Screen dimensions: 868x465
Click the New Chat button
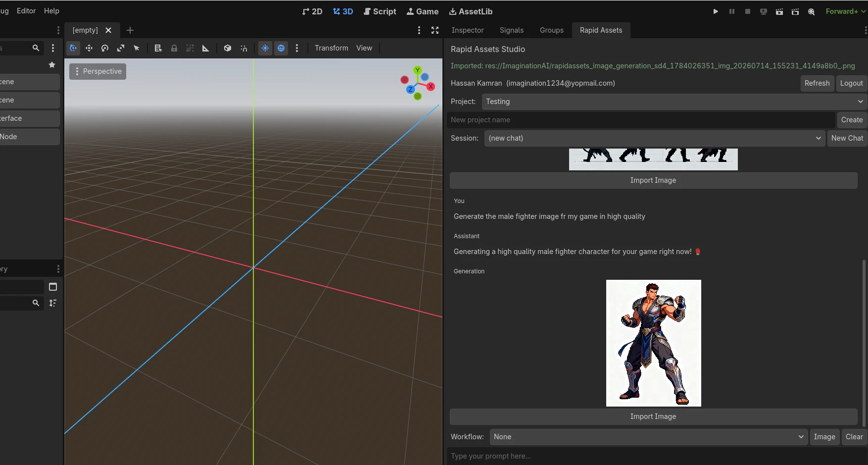847,138
